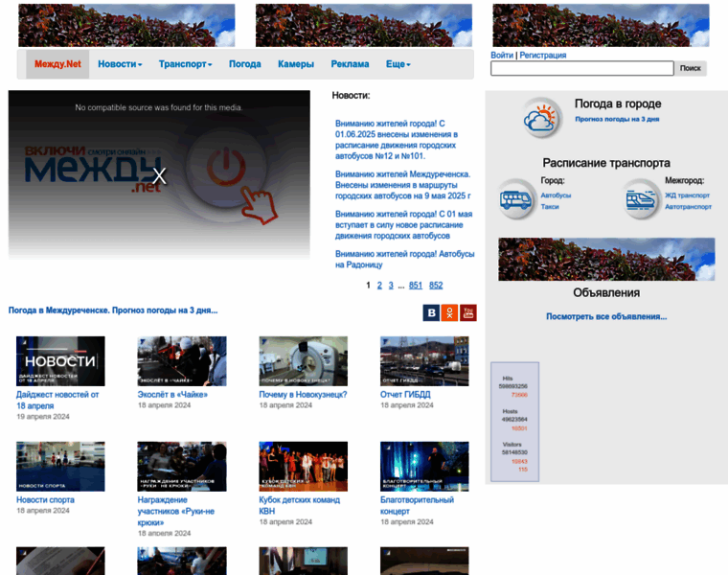The height and width of the screenshot is (575, 728).
Task: Expand the Транспорт dropdown menu
Action: 185,64
